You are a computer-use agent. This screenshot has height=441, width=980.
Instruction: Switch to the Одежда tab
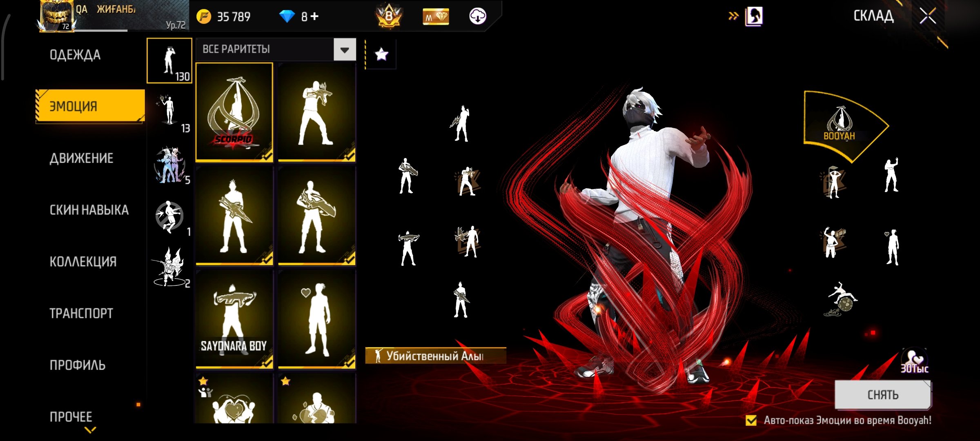tap(75, 55)
